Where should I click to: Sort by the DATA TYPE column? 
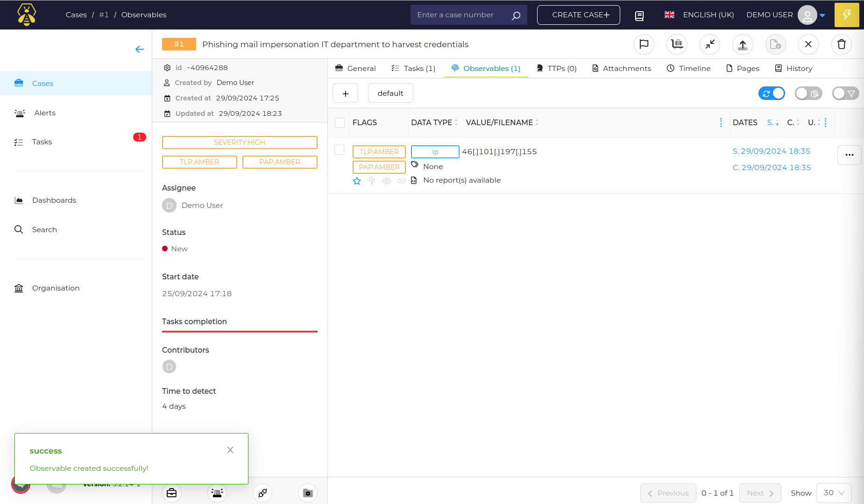[434, 122]
